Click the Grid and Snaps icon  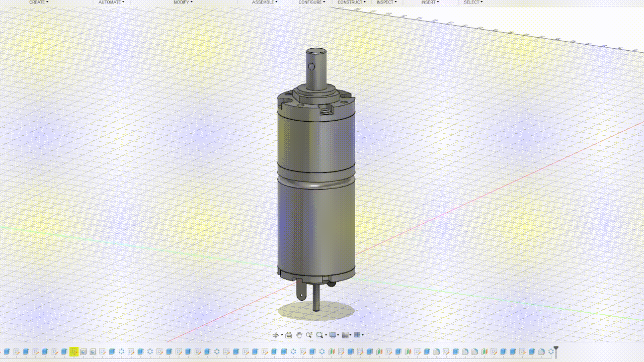tap(346, 335)
